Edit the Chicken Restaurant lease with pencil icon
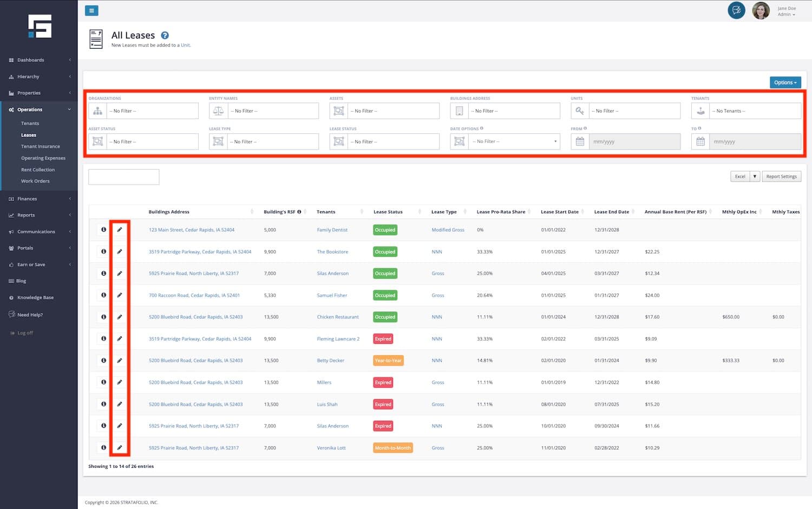Viewport: 812px width, 509px height. (120, 317)
